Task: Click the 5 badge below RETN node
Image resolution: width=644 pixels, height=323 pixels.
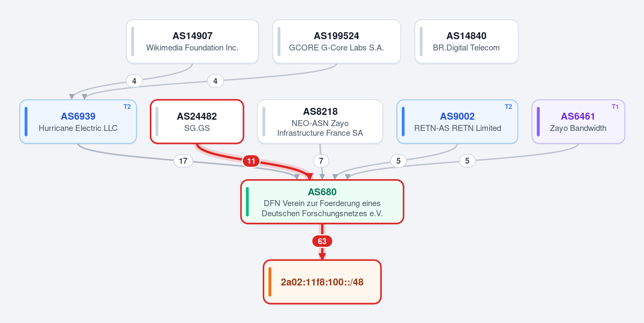Action: [x=398, y=161]
